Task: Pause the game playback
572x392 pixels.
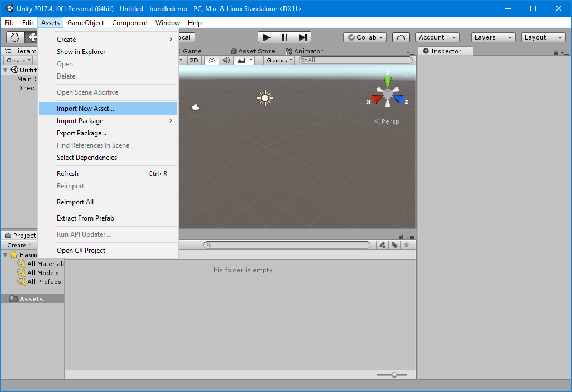Action: coord(285,37)
